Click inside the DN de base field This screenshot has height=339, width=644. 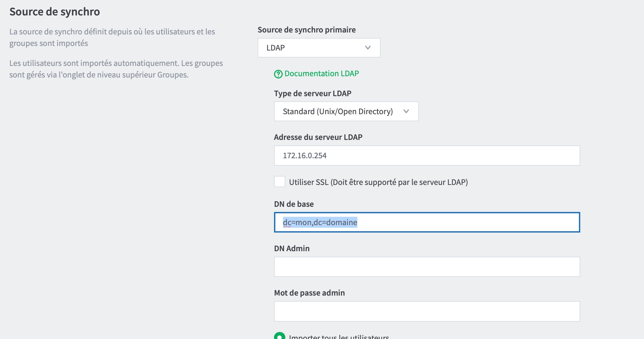coord(427,222)
